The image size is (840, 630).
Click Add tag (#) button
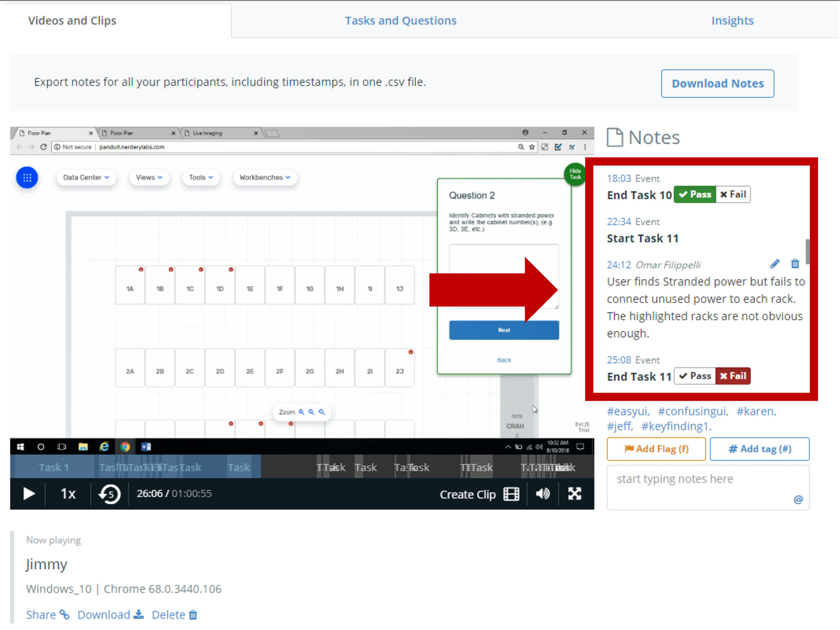click(759, 449)
